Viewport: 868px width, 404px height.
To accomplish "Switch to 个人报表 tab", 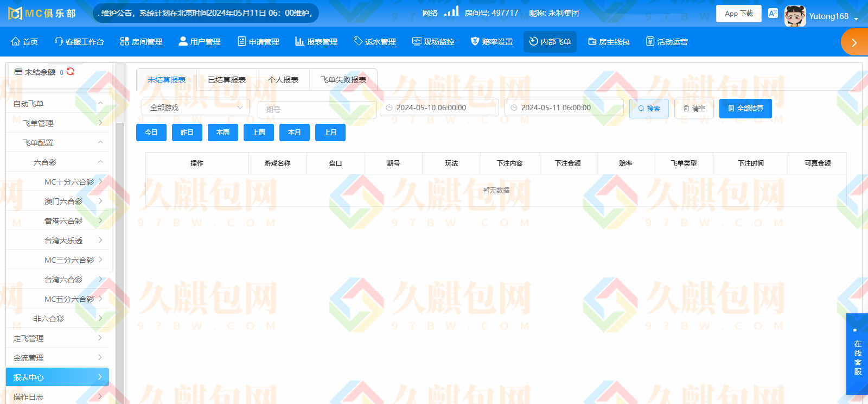I will (283, 80).
